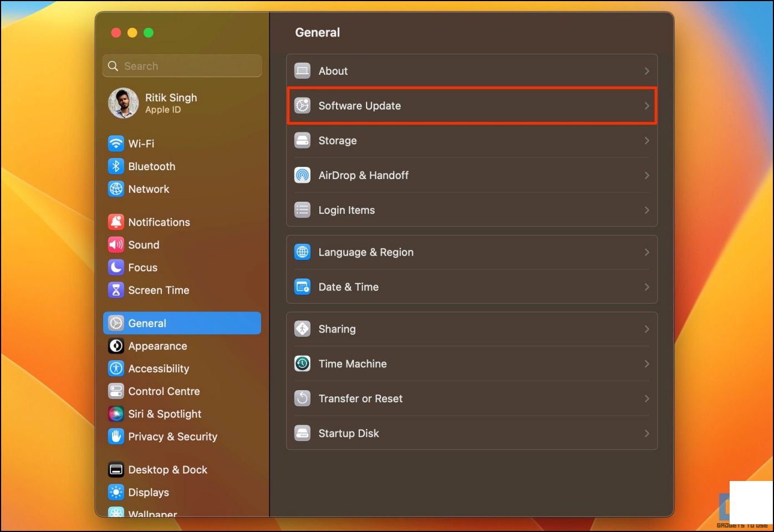The width and height of the screenshot is (774, 532).
Task: Open Privacy & Security label
Action: coord(173,437)
